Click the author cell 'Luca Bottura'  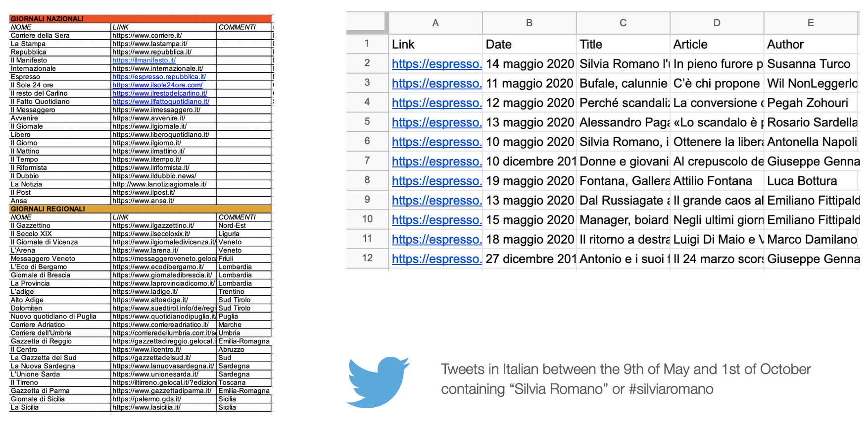pos(811,181)
